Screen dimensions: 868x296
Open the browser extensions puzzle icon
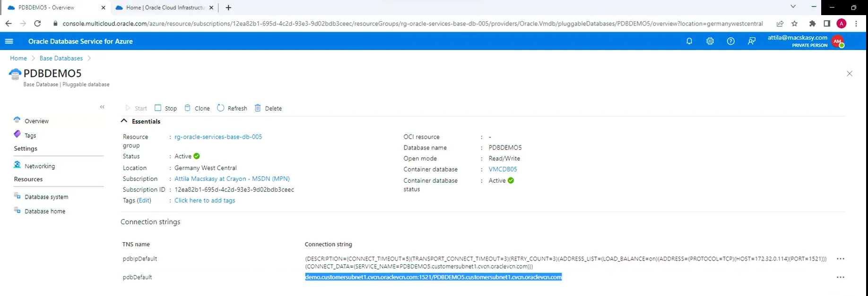(812, 23)
